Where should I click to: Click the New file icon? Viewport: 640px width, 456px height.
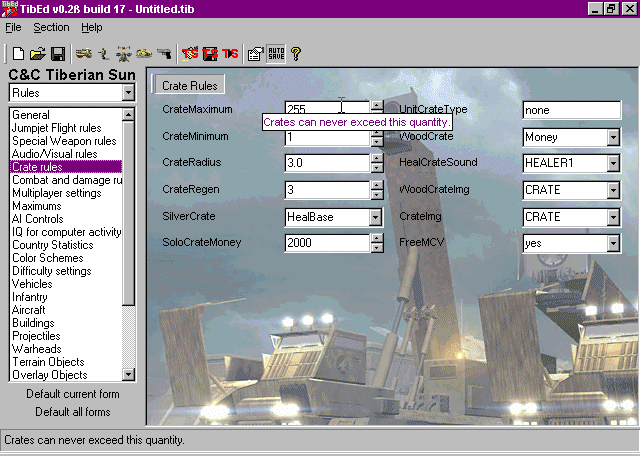point(18,53)
